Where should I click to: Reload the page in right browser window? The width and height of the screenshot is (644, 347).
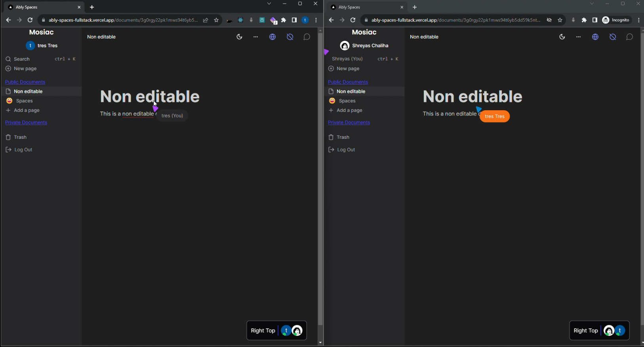click(x=353, y=20)
